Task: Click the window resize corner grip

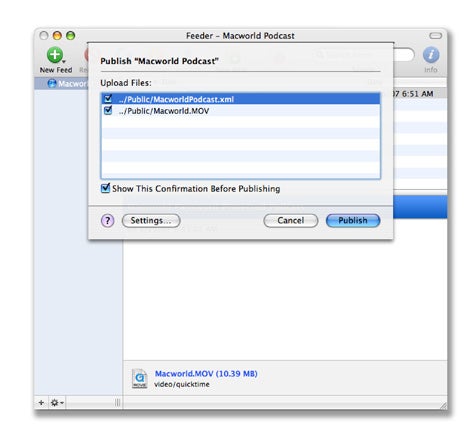Action: (443, 405)
